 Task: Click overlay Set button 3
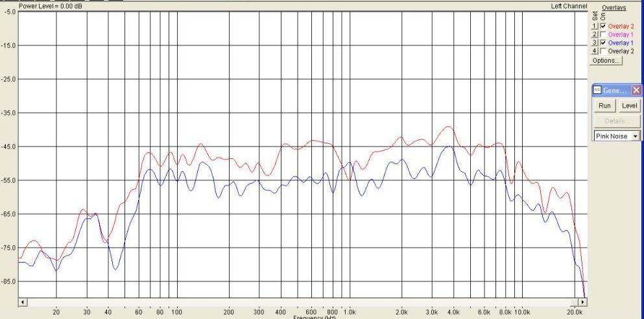(x=595, y=43)
